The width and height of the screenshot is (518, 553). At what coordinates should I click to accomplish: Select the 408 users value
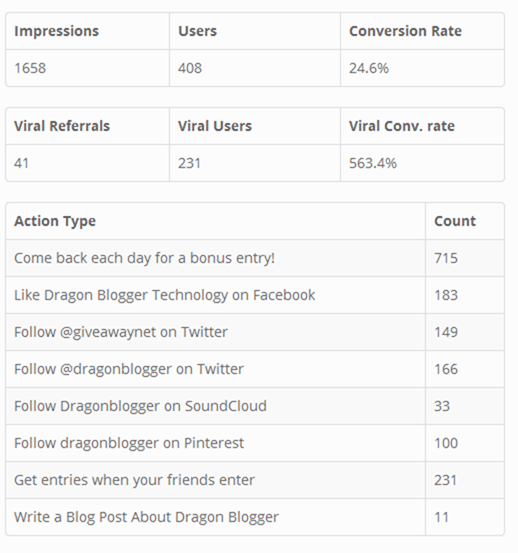(x=190, y=68)
